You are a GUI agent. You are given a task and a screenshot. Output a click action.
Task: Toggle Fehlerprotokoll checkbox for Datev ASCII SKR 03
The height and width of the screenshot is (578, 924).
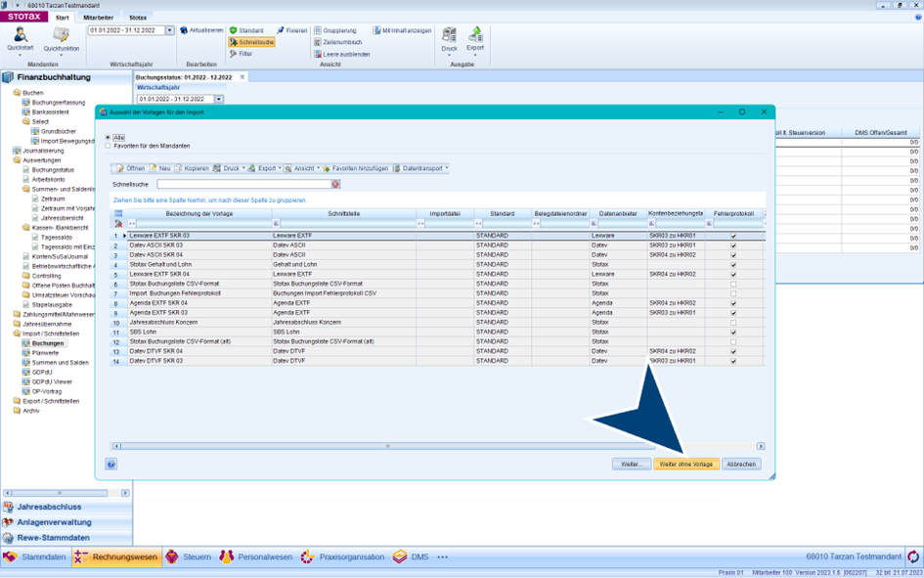coord(733,245)
